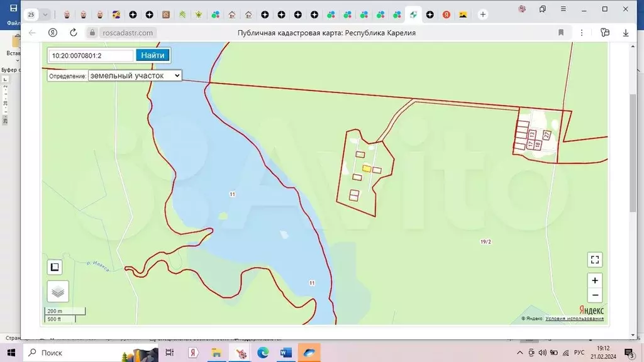Screen dimensions: 644x362
Task: Go back to the previous page
Action: (x=32, y=33)
